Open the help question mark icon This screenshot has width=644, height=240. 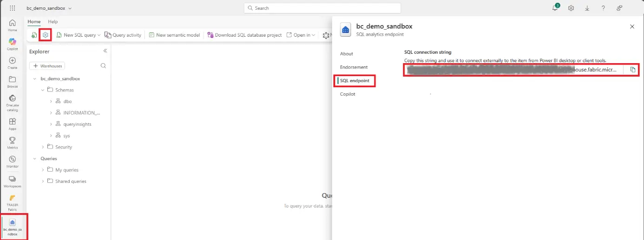point(603,8)
